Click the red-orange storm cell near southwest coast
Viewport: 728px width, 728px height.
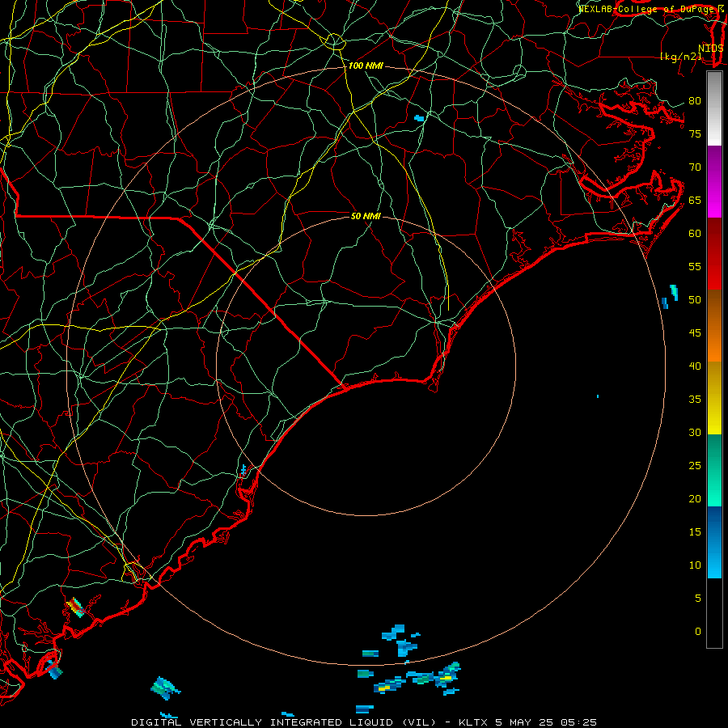(x=75, y=607)
